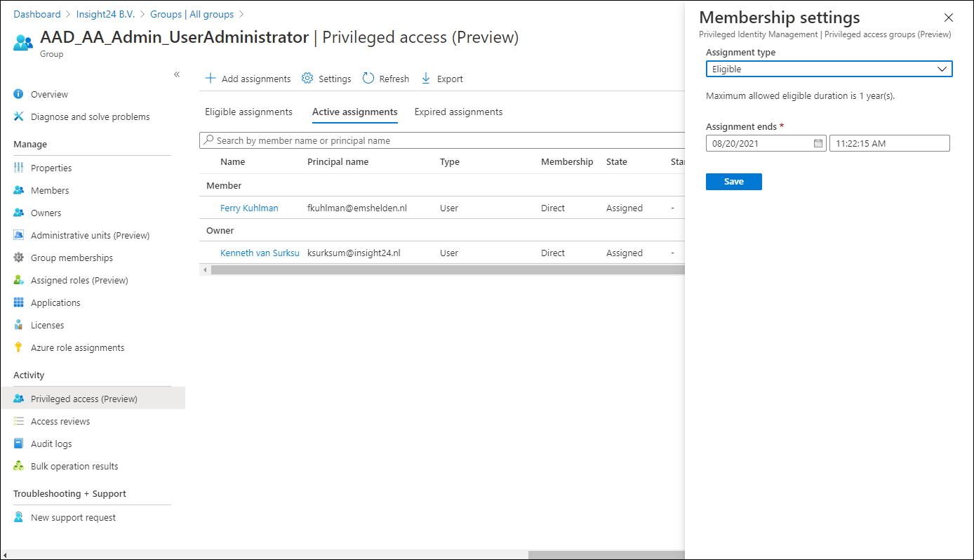Click the Principal name column header
Viewport: 974px width, 560px height.
[x=338, y=161]
